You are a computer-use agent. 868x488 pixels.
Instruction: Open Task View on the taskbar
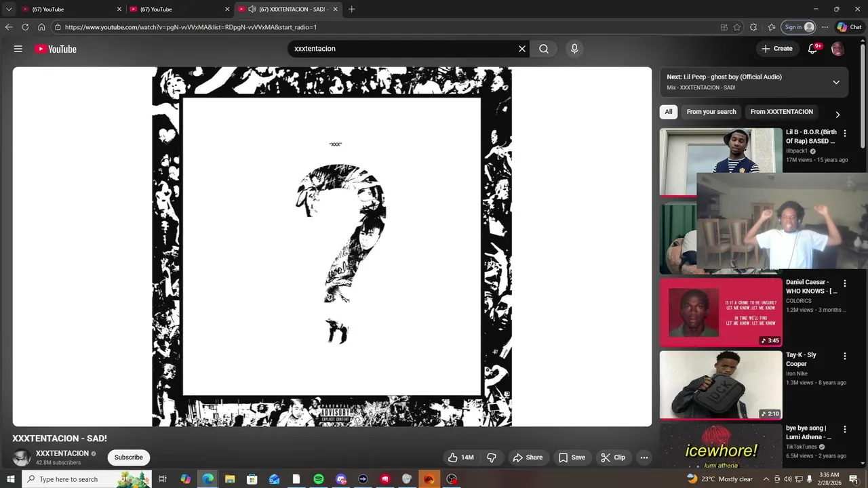pos(163,479)
